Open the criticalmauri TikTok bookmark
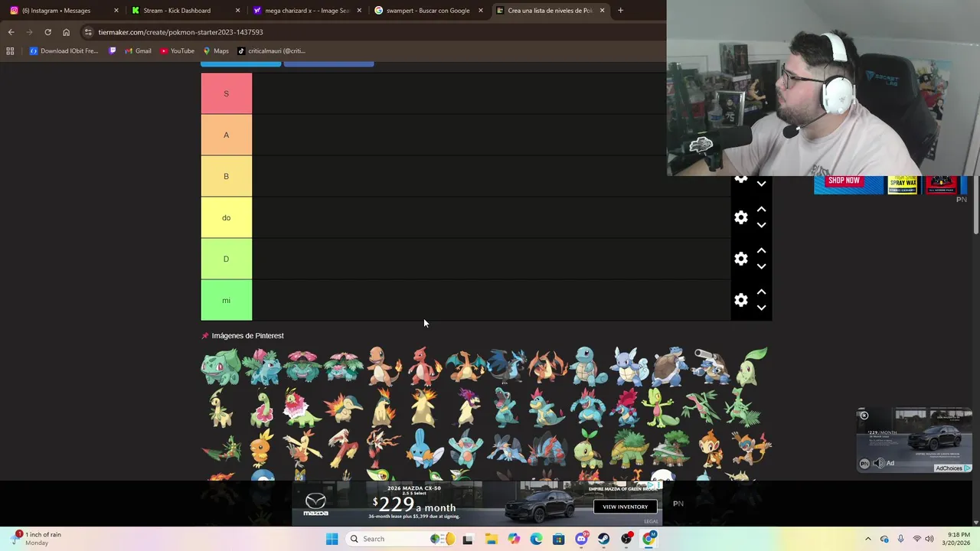The height and width of the screenshot is (551, 980). click(272, 51)
